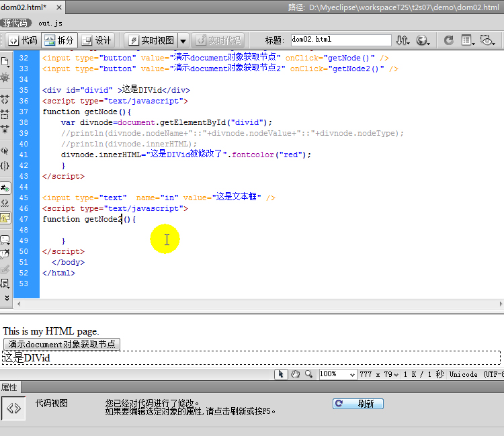Screen dimensions: 504x436
Task: Click the <div id="divid"> tag on line 35
Action: [82, 90]
